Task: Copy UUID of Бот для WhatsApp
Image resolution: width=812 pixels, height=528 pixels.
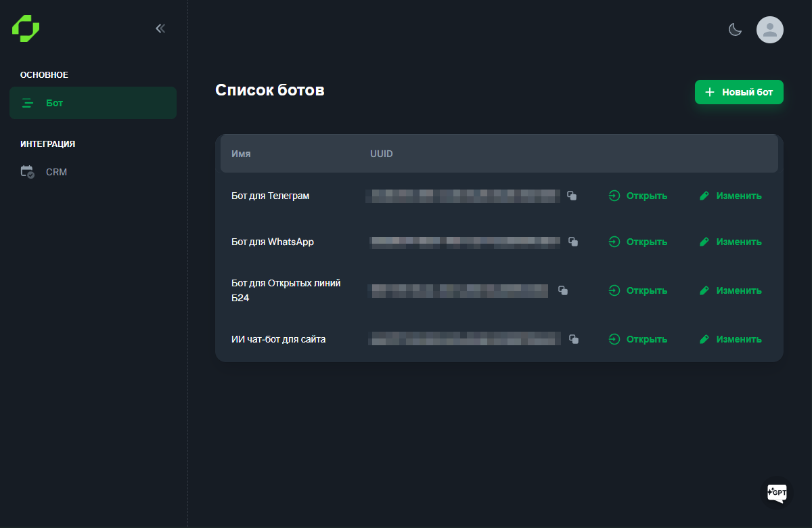Action: [573, 242]
